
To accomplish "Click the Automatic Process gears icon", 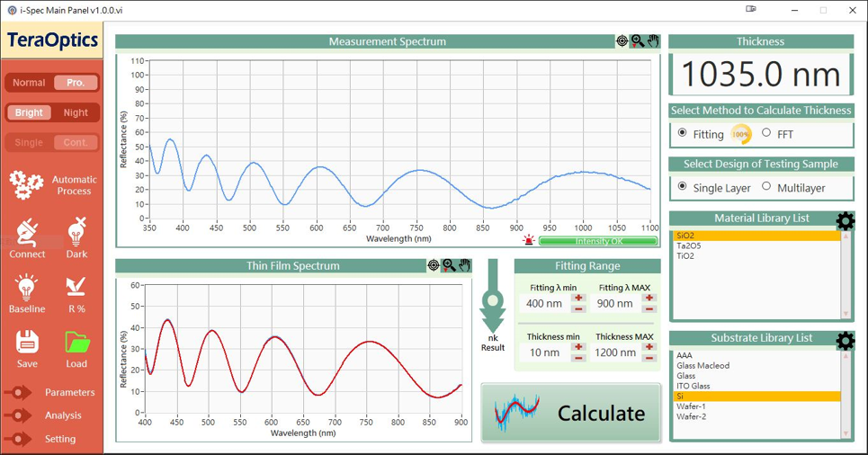I will tap(27, 184).
